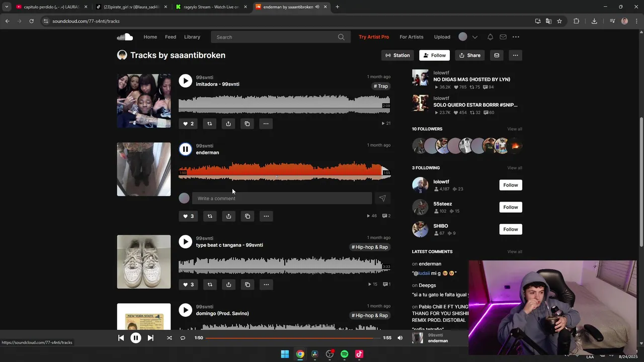
Task: Expand the user avatar dropdown arrow
Action: pos(474,37)
